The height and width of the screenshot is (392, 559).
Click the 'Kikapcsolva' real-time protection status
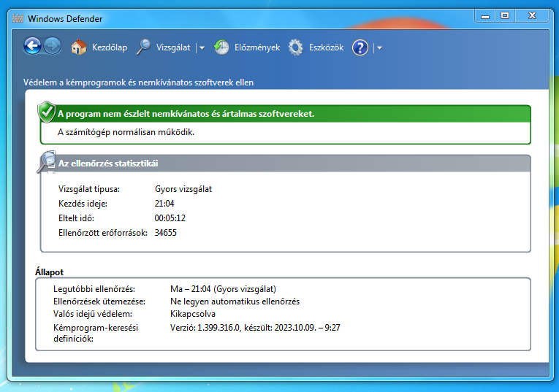click(193, 314)
